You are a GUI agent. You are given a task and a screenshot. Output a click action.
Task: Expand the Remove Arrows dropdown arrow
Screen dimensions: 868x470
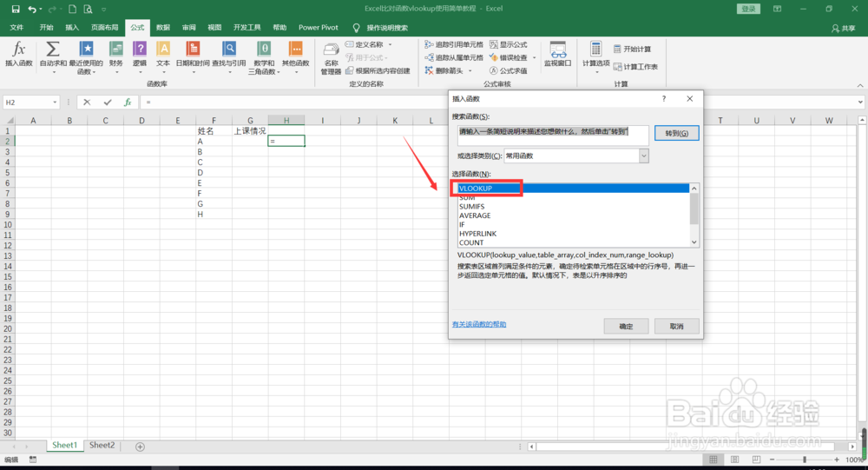tap(470, 70)
